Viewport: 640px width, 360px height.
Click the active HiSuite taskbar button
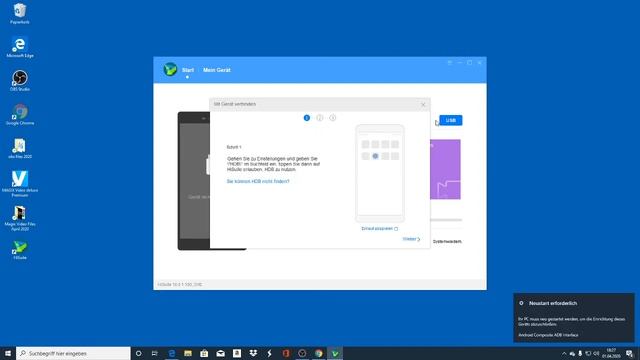pyautogui.click(x=335, y=353)
